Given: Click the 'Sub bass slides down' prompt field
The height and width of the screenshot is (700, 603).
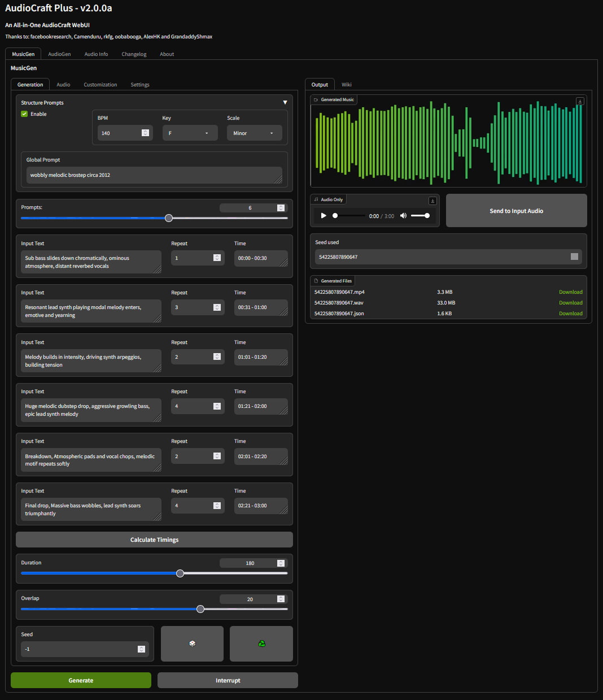Looking at the screenshot, I should 91,262.
